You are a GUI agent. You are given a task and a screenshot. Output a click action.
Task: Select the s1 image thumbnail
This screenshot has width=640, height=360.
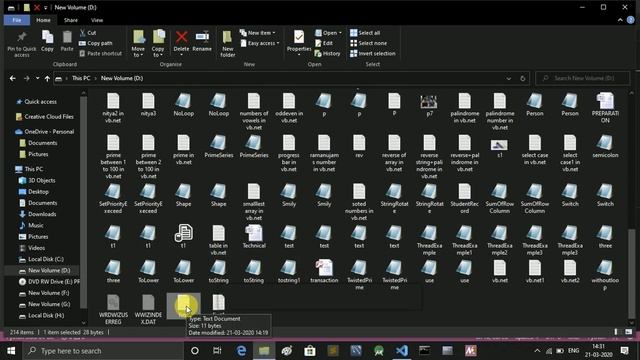pos(500,149)
